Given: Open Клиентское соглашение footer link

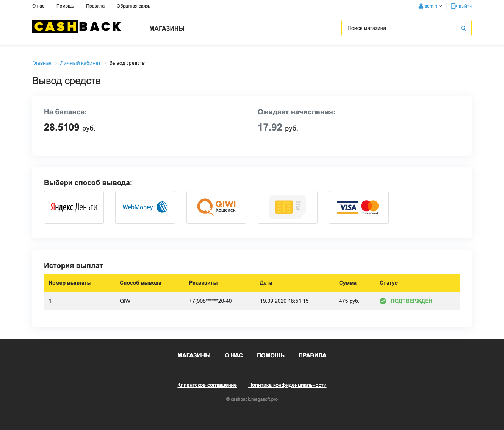Looking at the screenshot, I should 207,385.
